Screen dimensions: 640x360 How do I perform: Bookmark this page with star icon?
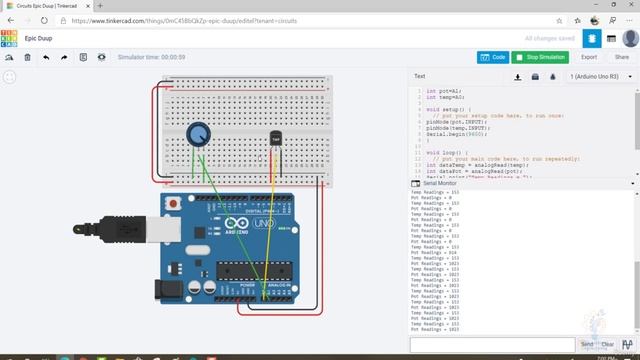coord(559,21)
